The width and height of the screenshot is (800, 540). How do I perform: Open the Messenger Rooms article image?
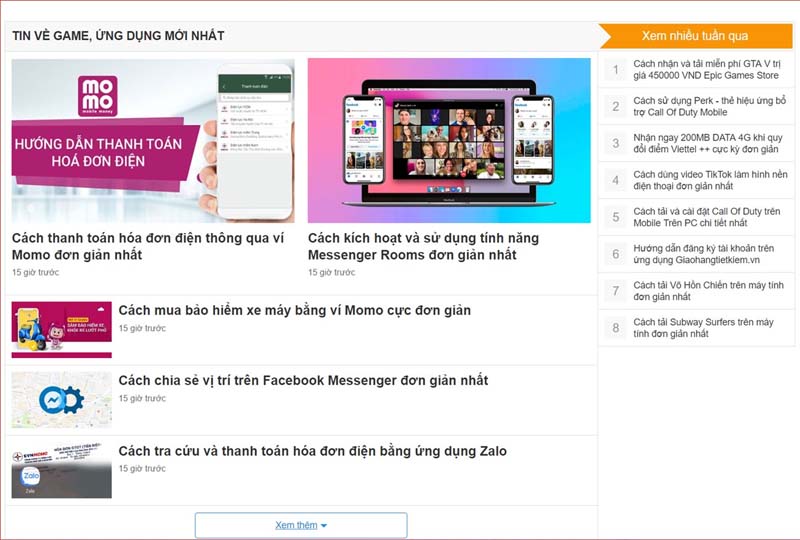[x=449, y=140]
